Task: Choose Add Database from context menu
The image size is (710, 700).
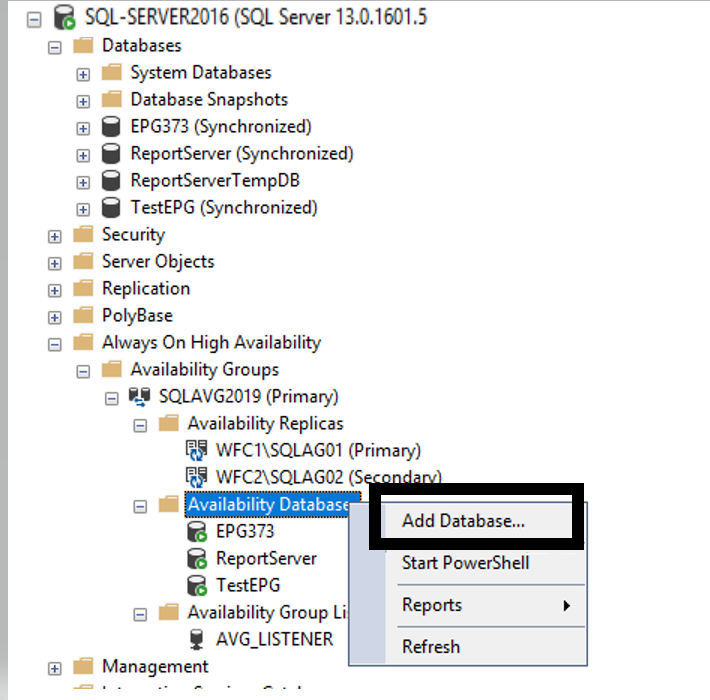Action: (x=463, y=520)
